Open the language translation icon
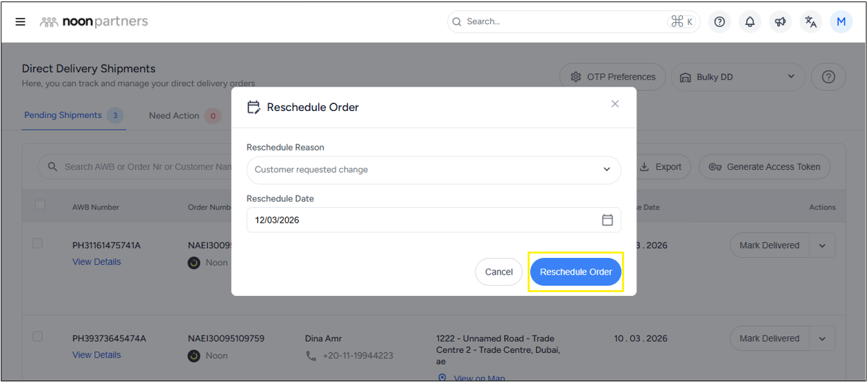868x382 pixels. [810, 21]
